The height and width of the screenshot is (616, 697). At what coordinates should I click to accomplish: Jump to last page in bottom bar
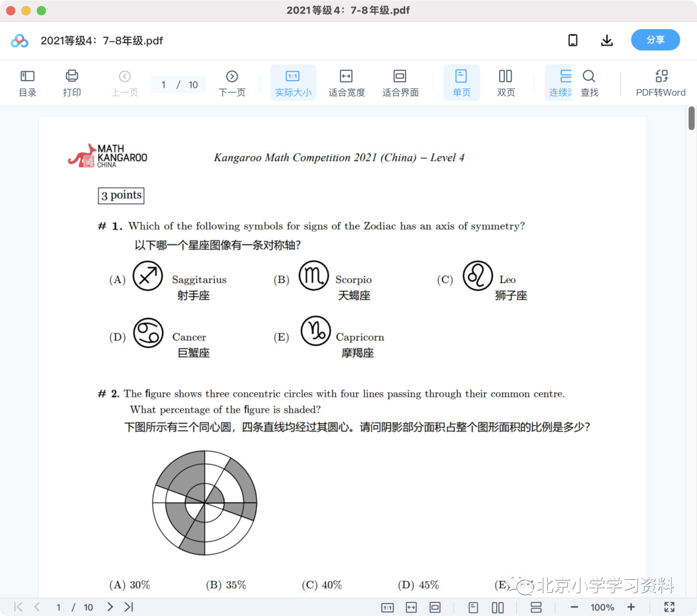click(x=129, y=607)
